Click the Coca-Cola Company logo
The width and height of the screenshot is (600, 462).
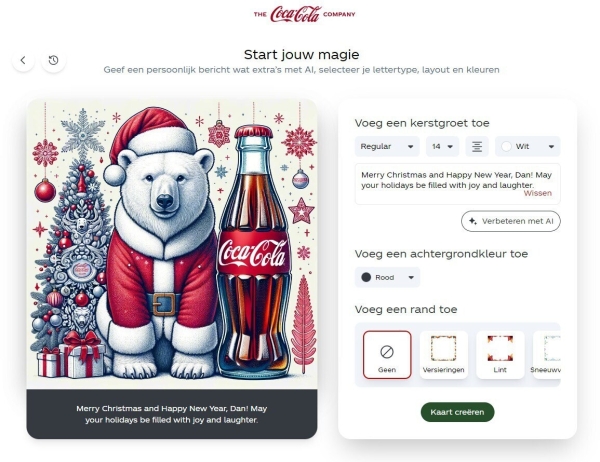304,14
